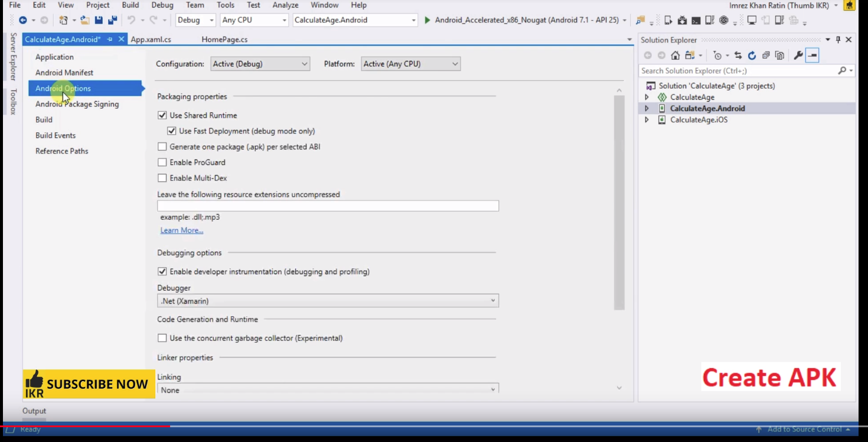The height and width of the screenshot is (442, 868).
Task: Click the Home icon in Solution Explorer
Action: coord(676,56)
